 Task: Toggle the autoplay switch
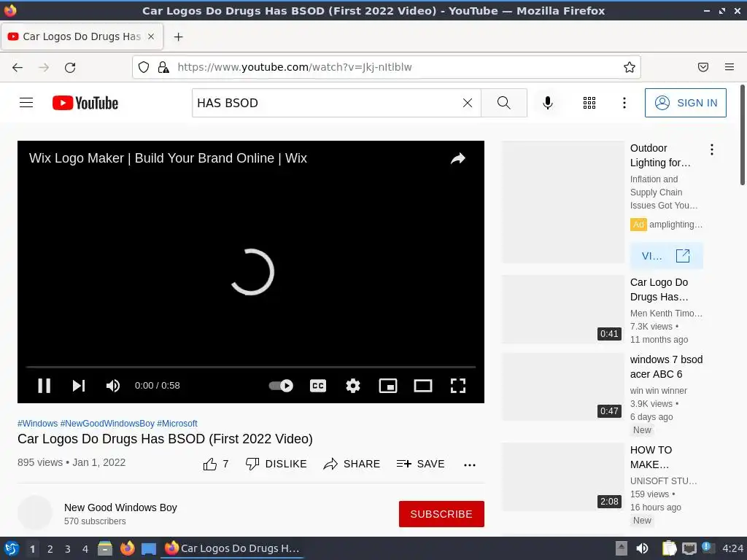(x=281, y=386)
